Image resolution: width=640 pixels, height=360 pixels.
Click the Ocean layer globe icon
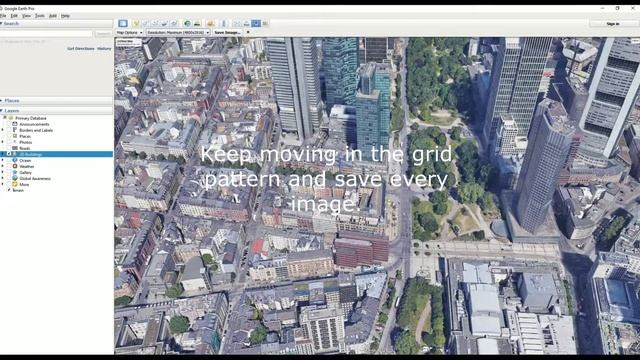(x=15, y=160)
